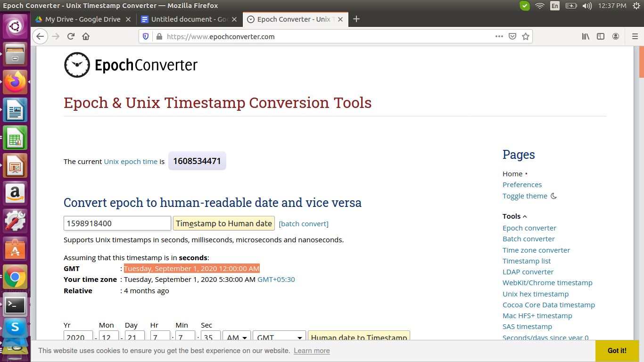The height and width of the screenshot is (362, 644).
Task: Click the Firefox home icon
Action: tap(86, 36)
